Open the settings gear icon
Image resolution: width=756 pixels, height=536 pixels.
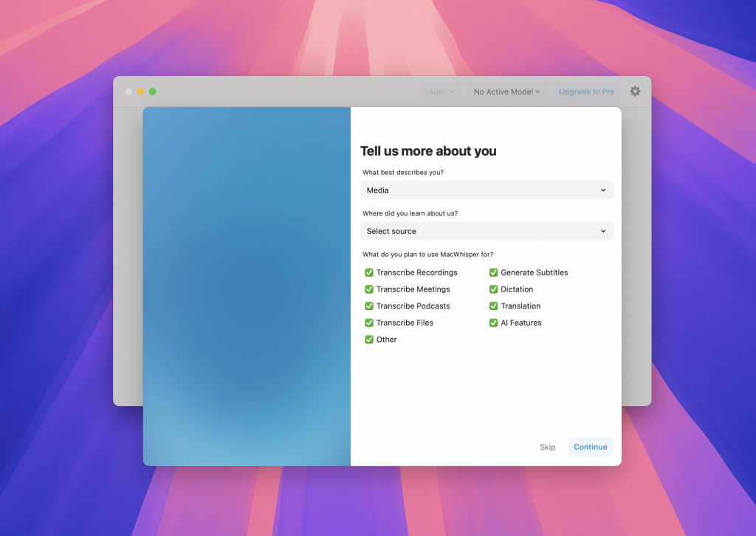[x=635, y=91]
